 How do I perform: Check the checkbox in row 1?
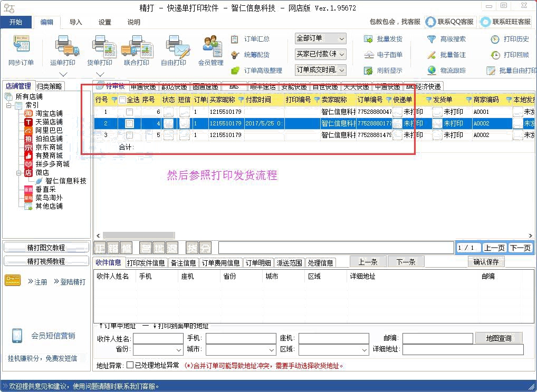129,112
